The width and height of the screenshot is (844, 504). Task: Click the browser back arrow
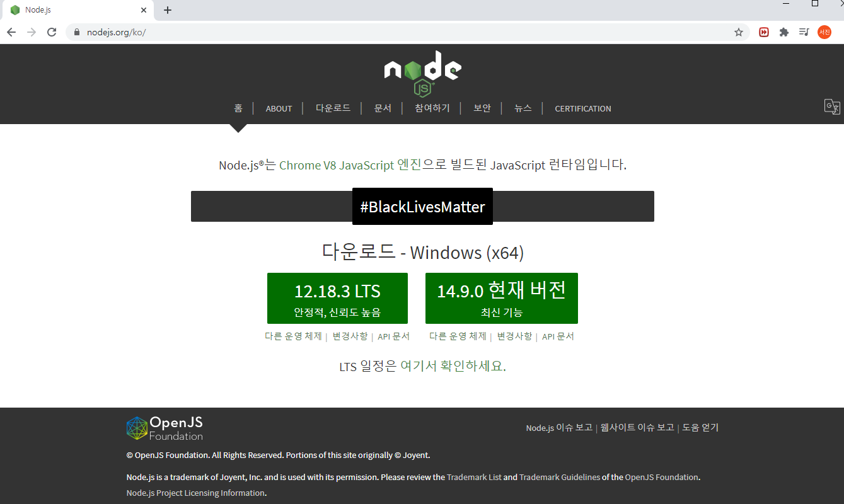click(x=11, y=32)
